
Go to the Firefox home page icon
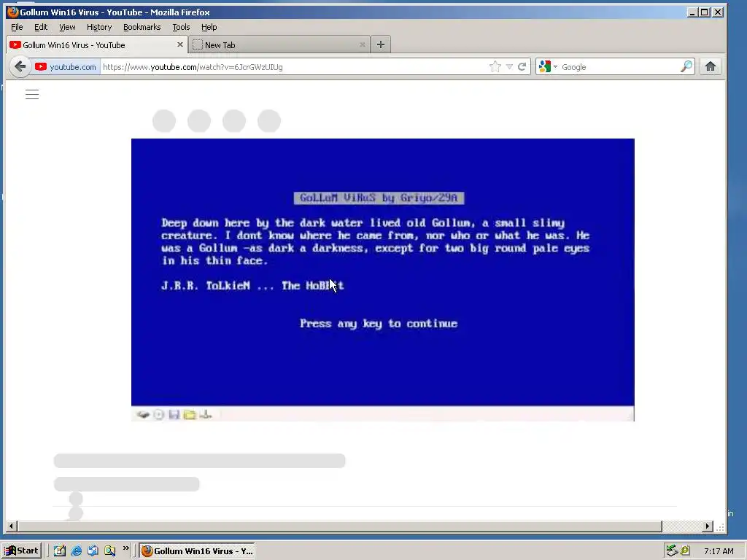point(711,66)
